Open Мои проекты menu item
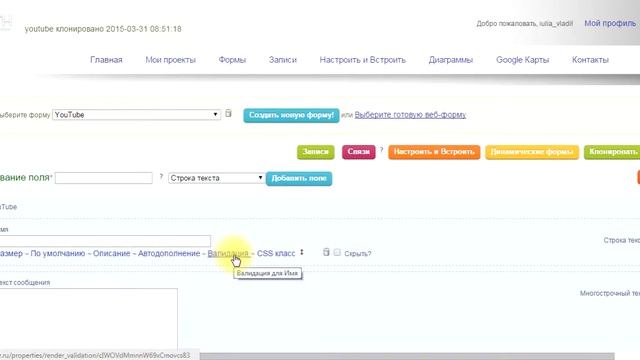Viewport: 640px width, 360px height. [171, 60]
